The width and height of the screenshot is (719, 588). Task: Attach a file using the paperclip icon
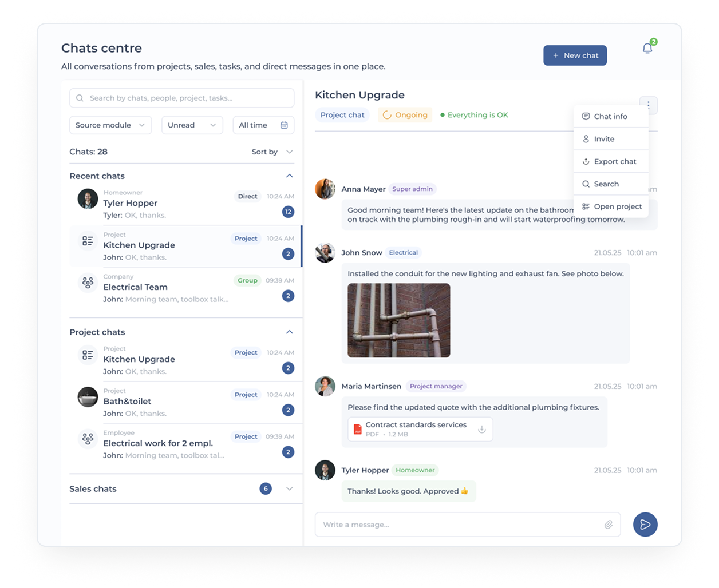[609, 525]
